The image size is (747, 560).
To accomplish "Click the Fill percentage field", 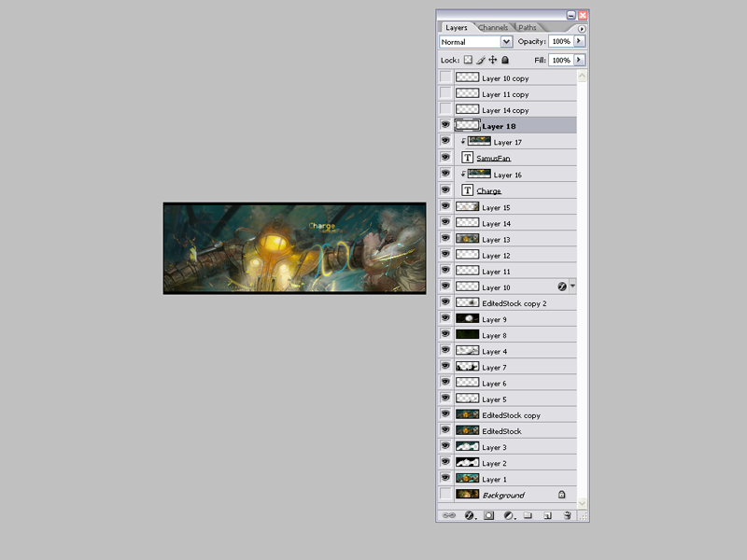I will [x=561, y=60].
